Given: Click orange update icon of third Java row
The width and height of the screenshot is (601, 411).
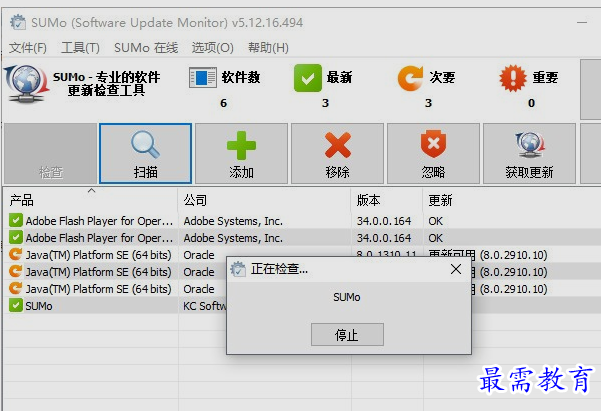Looking at the screenshot, I should point(16,288).
